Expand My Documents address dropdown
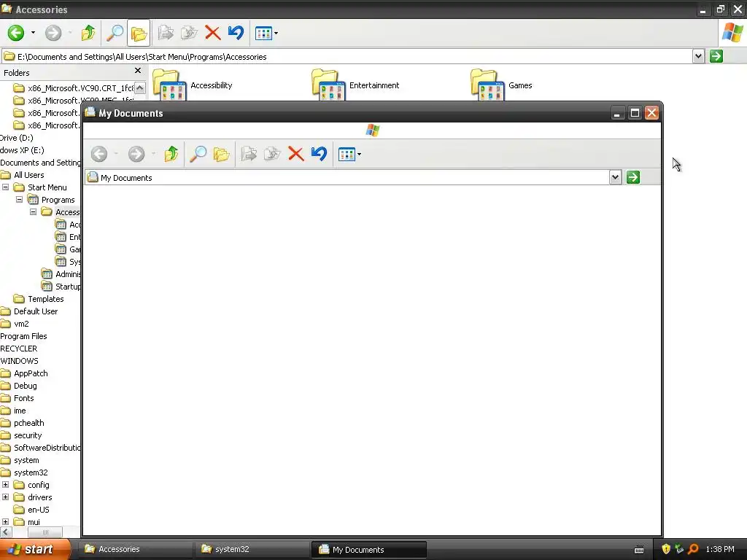The width and height of the screenshot is (747, 560). tap(615, 177)
